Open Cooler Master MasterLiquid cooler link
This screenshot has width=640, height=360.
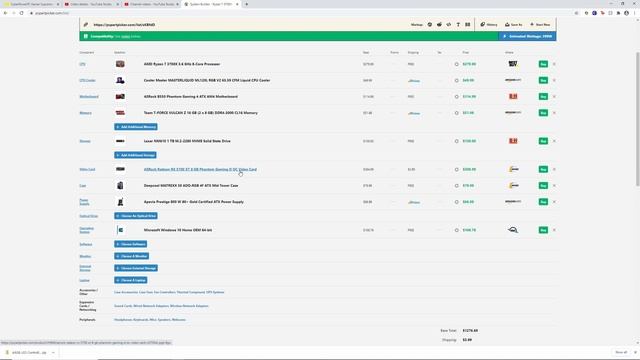pyautogui.click(x=207, y=80)
